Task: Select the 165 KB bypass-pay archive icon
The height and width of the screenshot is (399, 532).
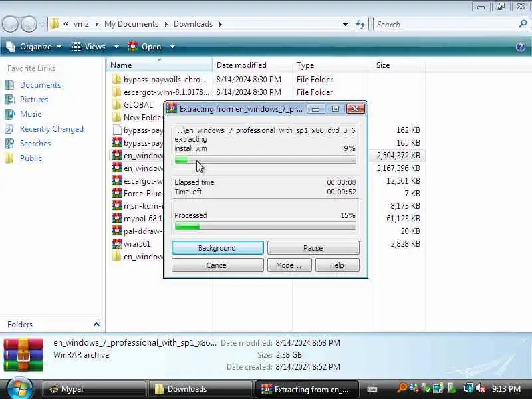Action: tap(117, 143)
